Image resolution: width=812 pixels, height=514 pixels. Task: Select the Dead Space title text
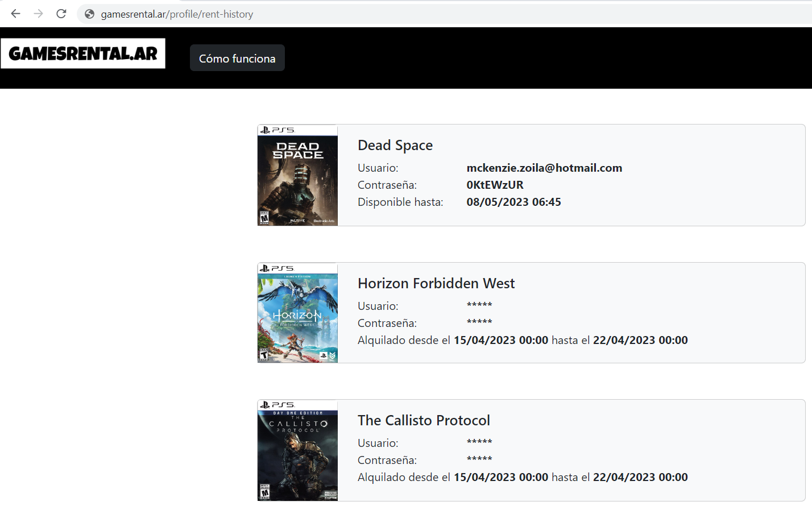pyautogui.click(x=395, y=146)
